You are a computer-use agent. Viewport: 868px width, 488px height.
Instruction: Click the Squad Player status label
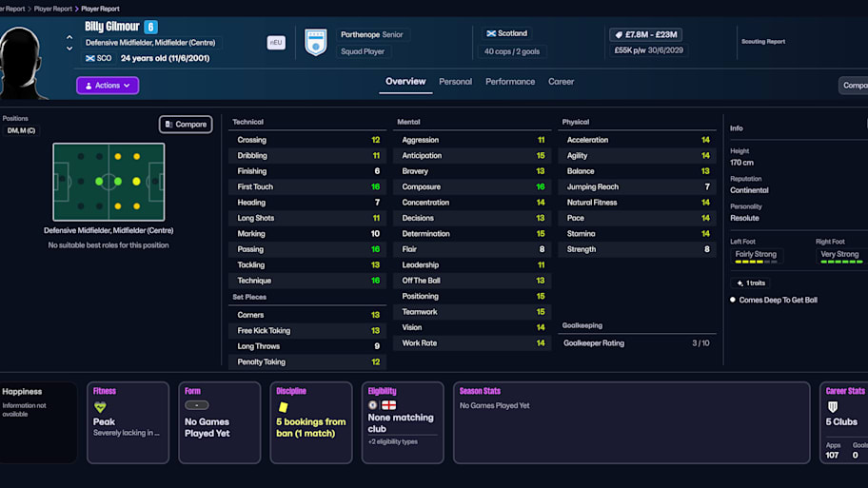click(x=363, y=51)
